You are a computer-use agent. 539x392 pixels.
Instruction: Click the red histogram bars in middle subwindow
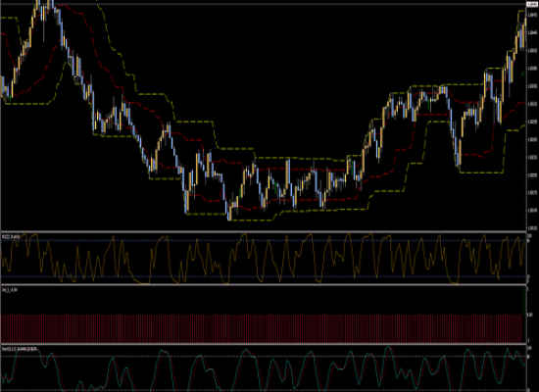[262, 328]
